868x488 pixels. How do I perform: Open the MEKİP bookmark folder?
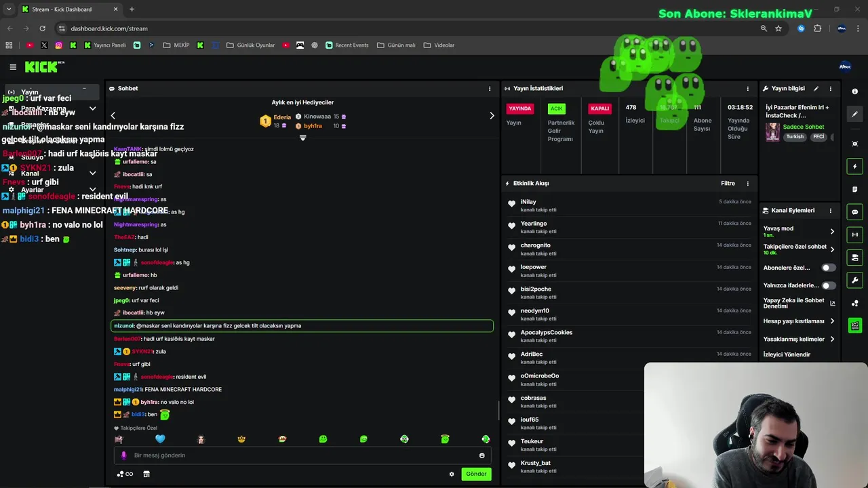pyautogui.click(x=176, y=45)
